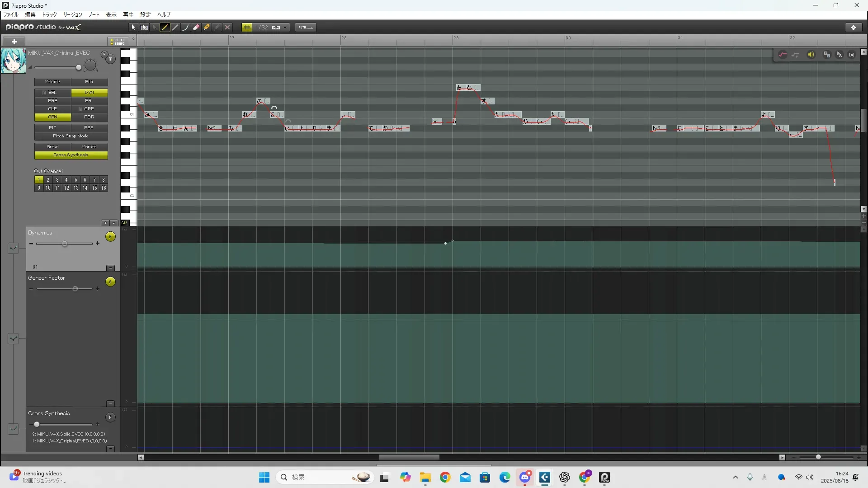Click the phoneme [a] display icon
The height and width of the screenshot is (488, 868).
852,55
